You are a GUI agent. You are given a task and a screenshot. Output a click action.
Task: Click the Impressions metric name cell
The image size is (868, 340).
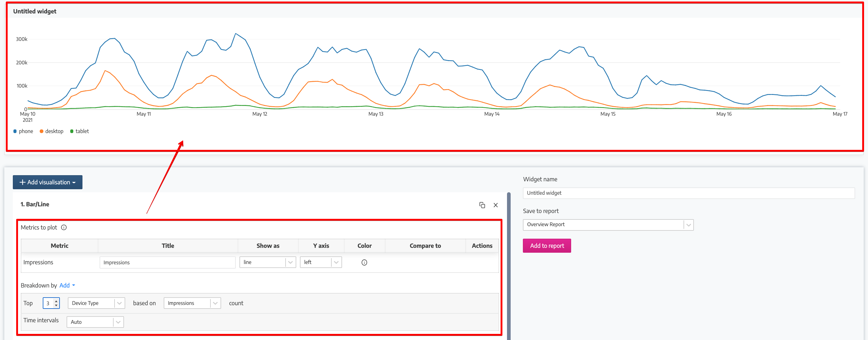(38, 262)
